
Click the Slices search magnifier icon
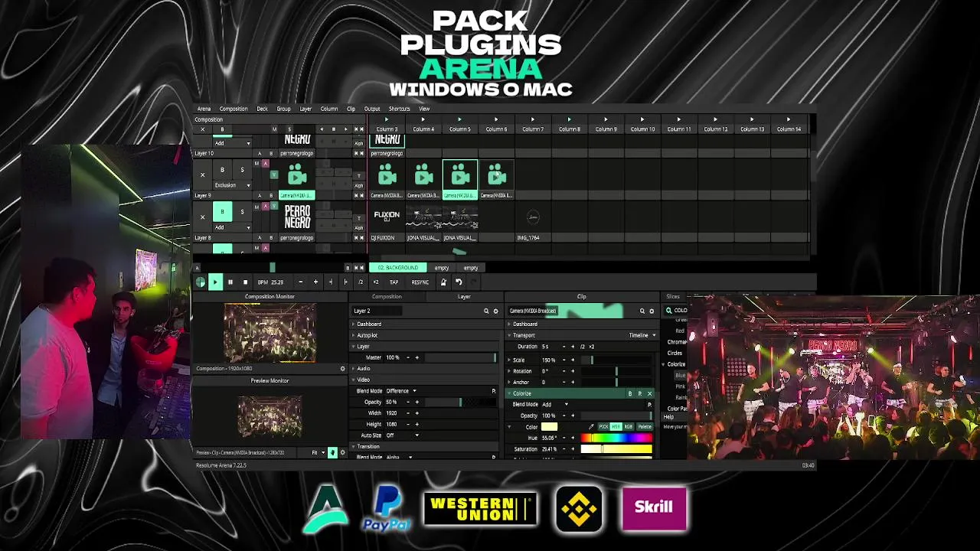[668, 311]
